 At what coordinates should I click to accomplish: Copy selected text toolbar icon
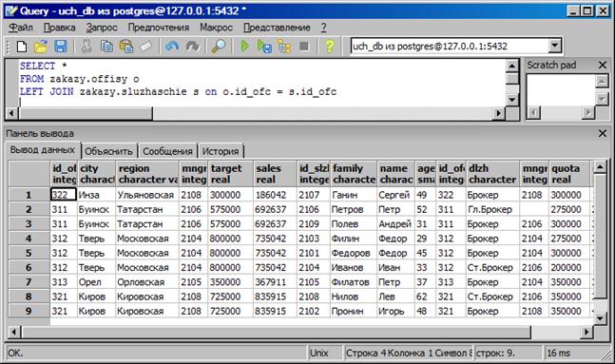[x=106, y=47]
